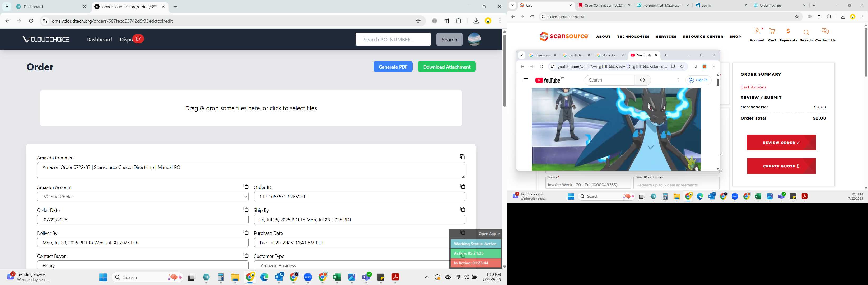This screenshot has width=868, height=285.
Task: Open the user avatar in CloudChoice header
Action: 474,39
